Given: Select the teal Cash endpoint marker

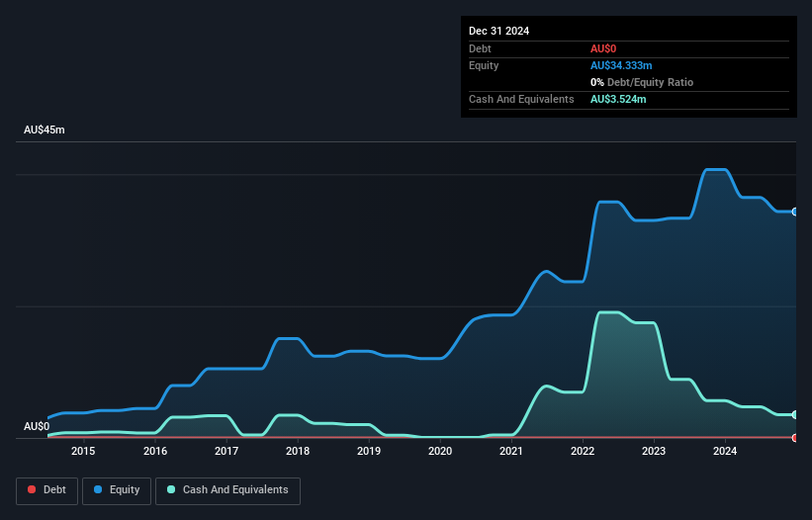Looking at the screenshot, I should pyautogui.click(x=795, y=415).
